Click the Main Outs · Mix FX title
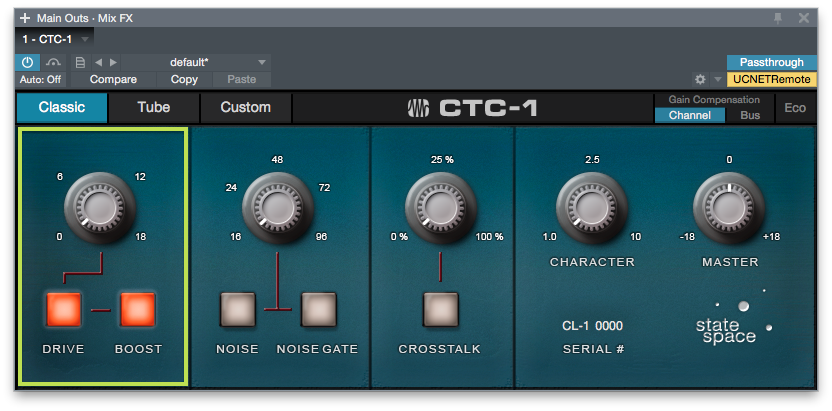Viewport: 832px width, 411px height. coord(85,18)
